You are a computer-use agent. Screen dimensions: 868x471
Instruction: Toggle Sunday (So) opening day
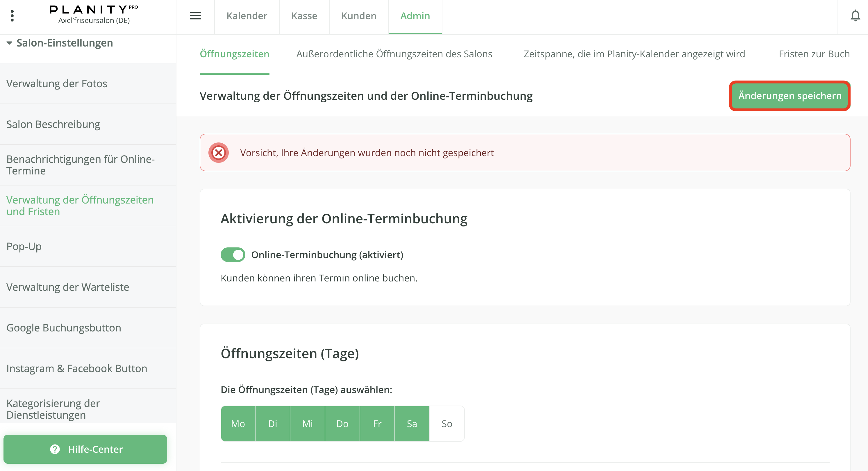point(446,424)
